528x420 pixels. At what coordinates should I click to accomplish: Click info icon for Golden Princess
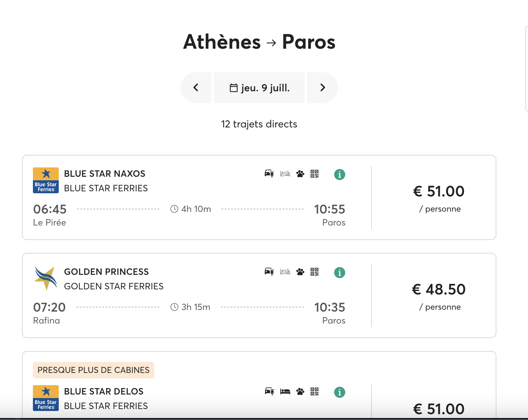pos(340,273)
